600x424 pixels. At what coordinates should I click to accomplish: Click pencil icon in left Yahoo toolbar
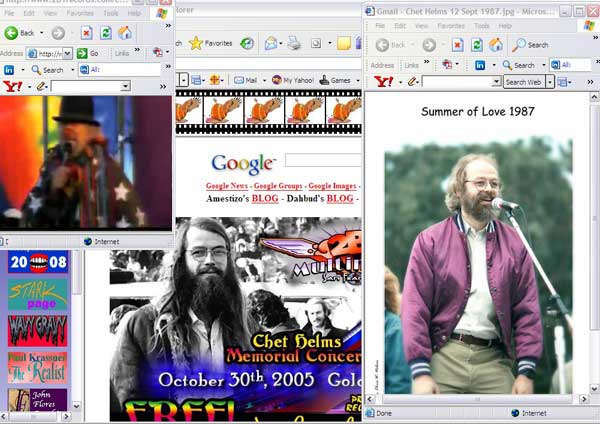click(41, 86)
